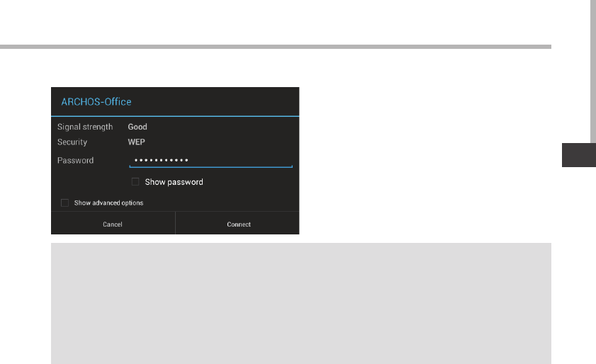Tap the Connect button
The height and width of the screenshot is (364, 596).
click(x=237, y=224)
